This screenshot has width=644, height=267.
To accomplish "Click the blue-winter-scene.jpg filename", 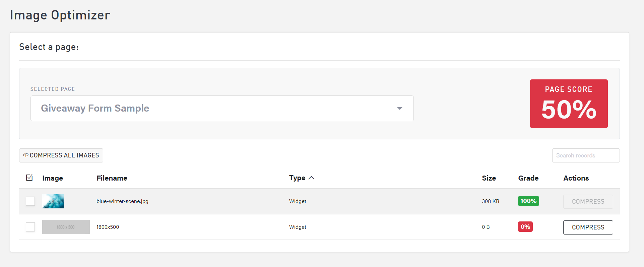I will click(122, 201).
